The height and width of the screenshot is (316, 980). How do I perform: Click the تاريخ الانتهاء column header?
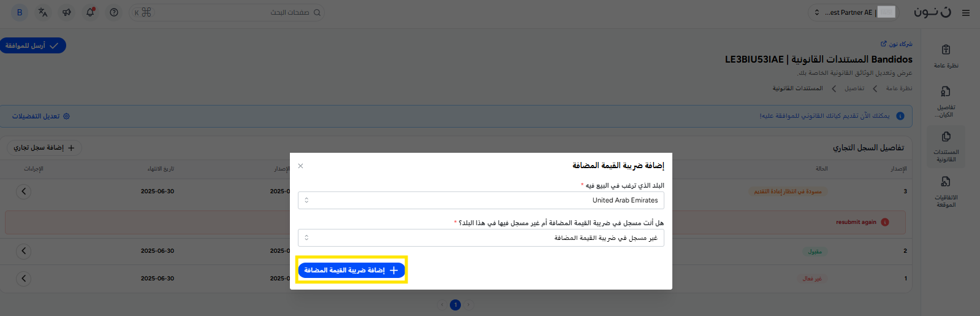coord(161,169)
